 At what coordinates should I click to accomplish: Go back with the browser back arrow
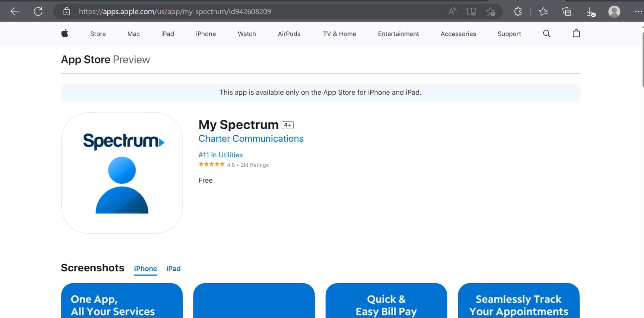click(15, 11)
